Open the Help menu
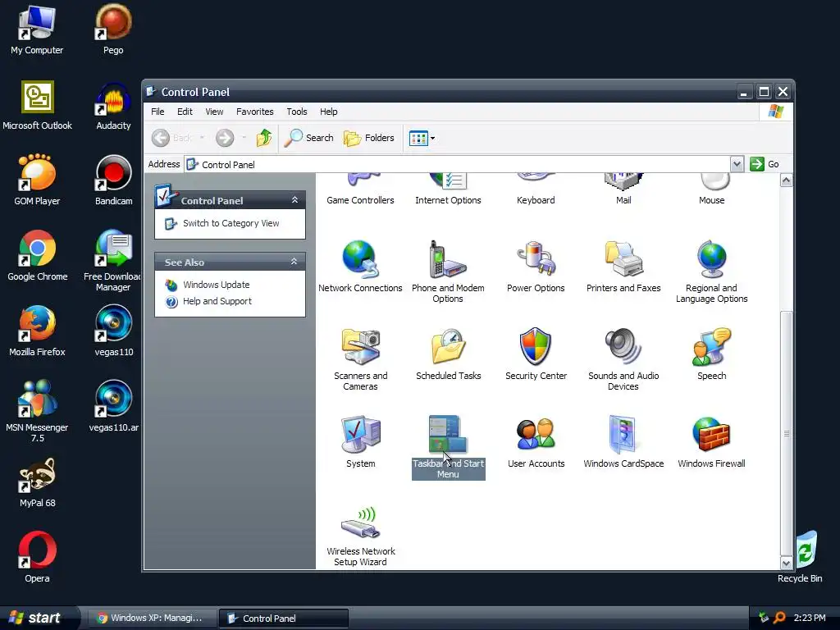840x630 pixels. point(328,112)
